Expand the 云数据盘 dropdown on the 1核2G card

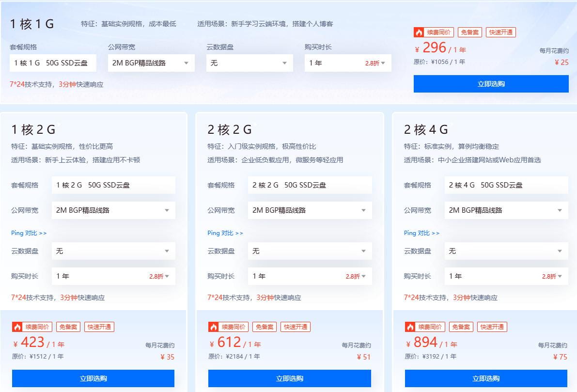point(113,251)
